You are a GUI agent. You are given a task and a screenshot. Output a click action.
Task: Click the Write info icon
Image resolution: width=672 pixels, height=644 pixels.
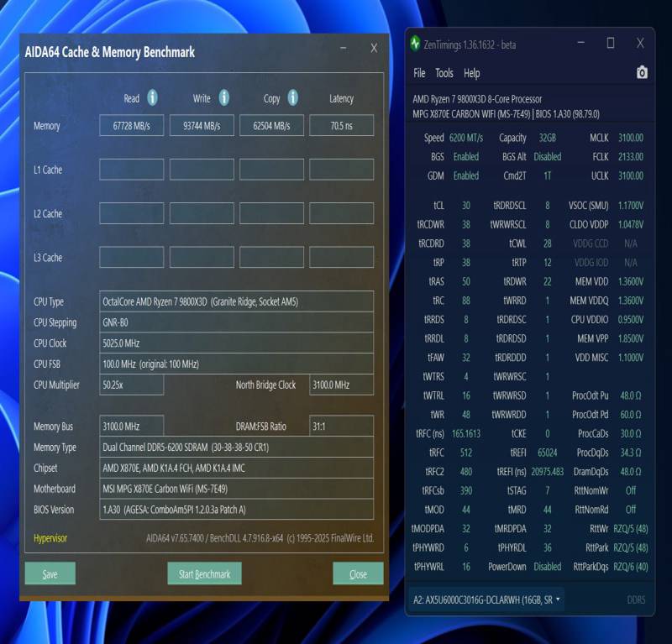tap(224, 97)
